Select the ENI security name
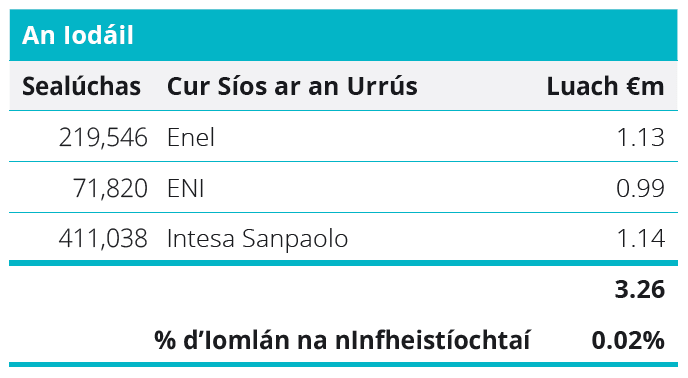This screenshot has height=378, width=688. tap(186, 188)
